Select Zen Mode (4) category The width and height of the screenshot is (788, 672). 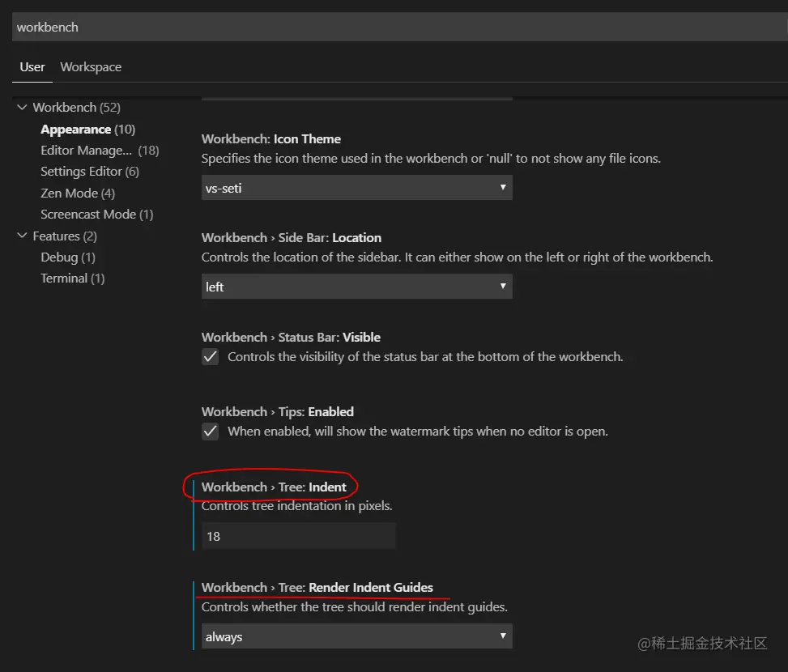click(x=78, y=194)
